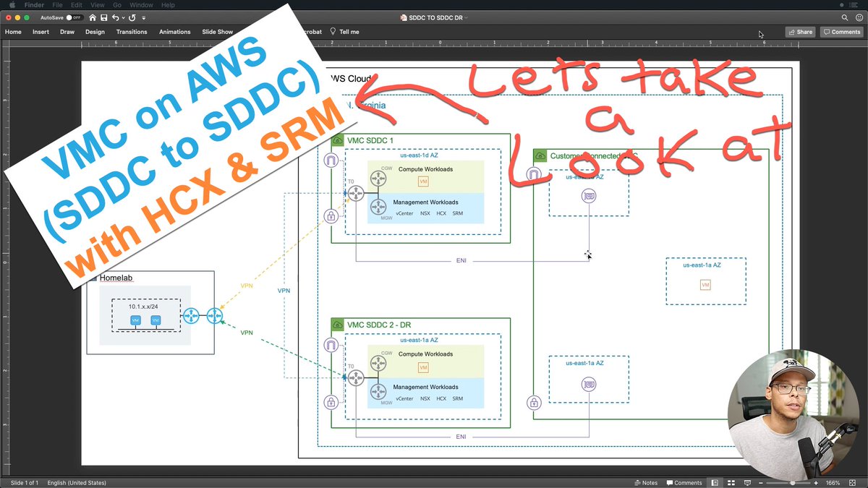
Task: Select Slide Sorter view icon
Action: [731, 482]
